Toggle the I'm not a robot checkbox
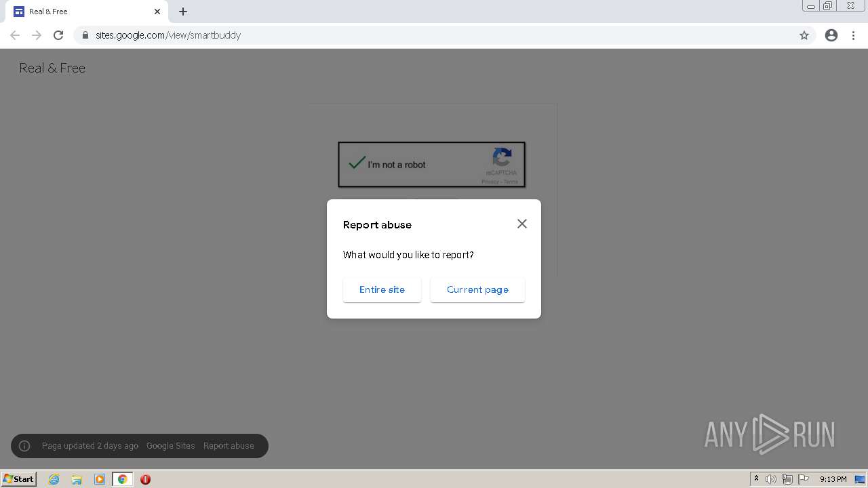 click(357, 163)
